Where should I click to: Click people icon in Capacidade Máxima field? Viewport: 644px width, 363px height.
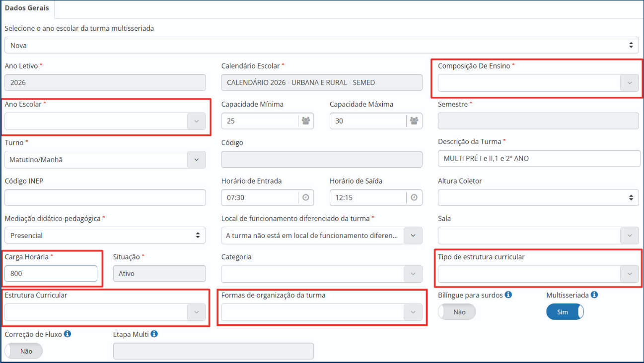pos(414,121)
